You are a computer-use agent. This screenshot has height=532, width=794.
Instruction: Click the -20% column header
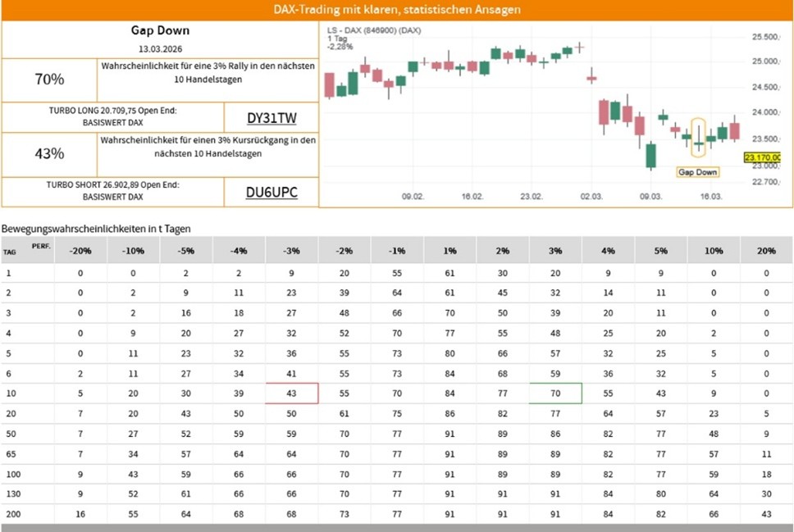(80, 250)
